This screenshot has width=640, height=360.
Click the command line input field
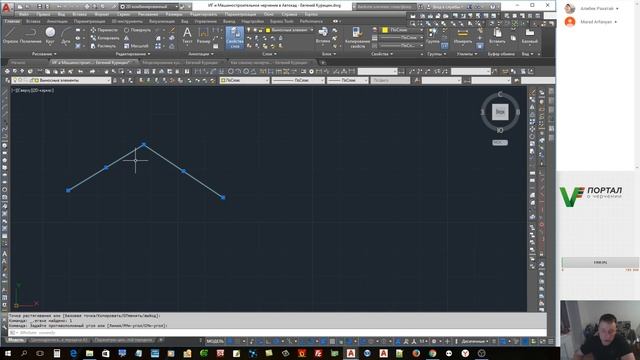tap(278, 333)
